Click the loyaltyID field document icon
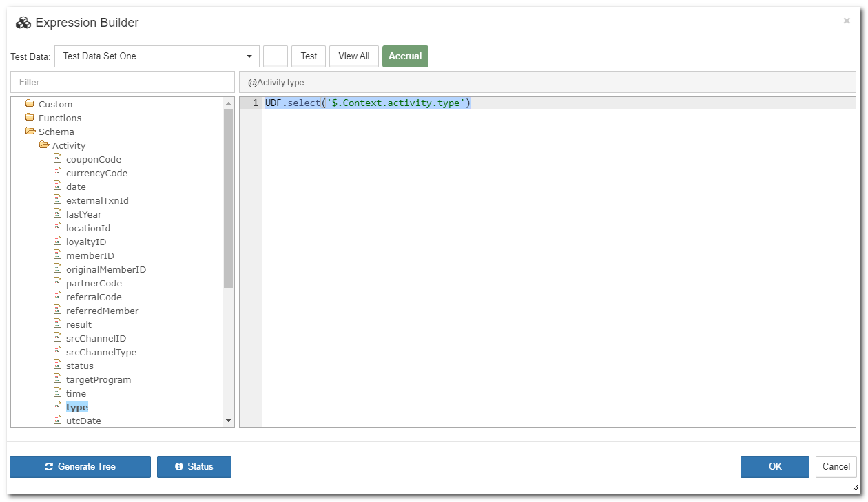The width and height of the screenshot is (868, 502). [58, 242]
